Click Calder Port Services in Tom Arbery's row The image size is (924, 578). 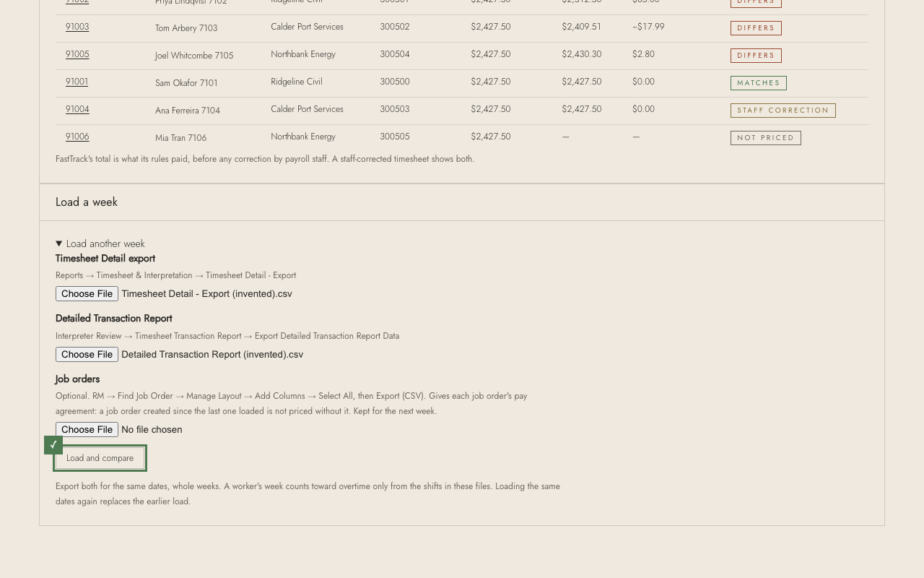click(x=308, y=27)
